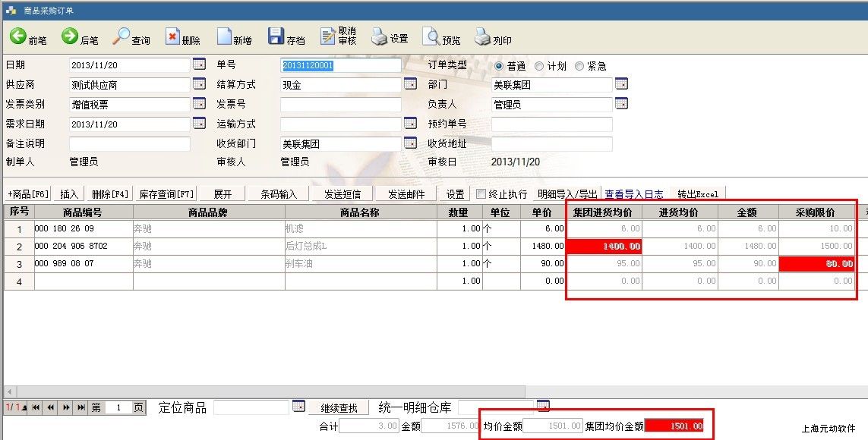Click the 删除 delete document icon
This screenshot has width=868, height=440.
[x=173, y=36]
